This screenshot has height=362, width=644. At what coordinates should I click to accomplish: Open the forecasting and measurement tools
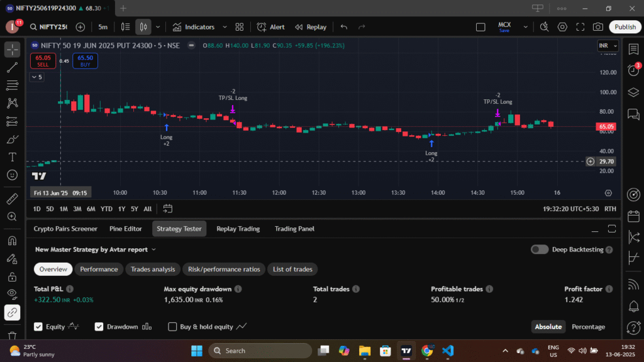coord(13,121)
